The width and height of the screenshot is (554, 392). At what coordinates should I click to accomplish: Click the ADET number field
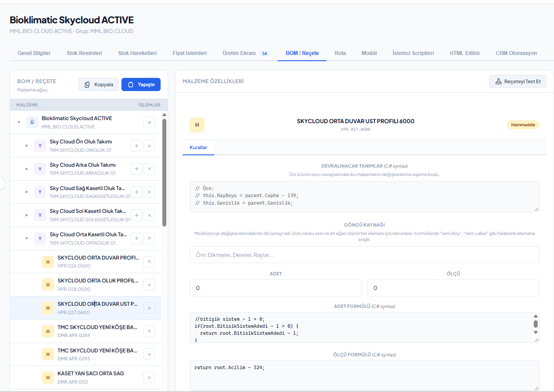coord(276,288)
